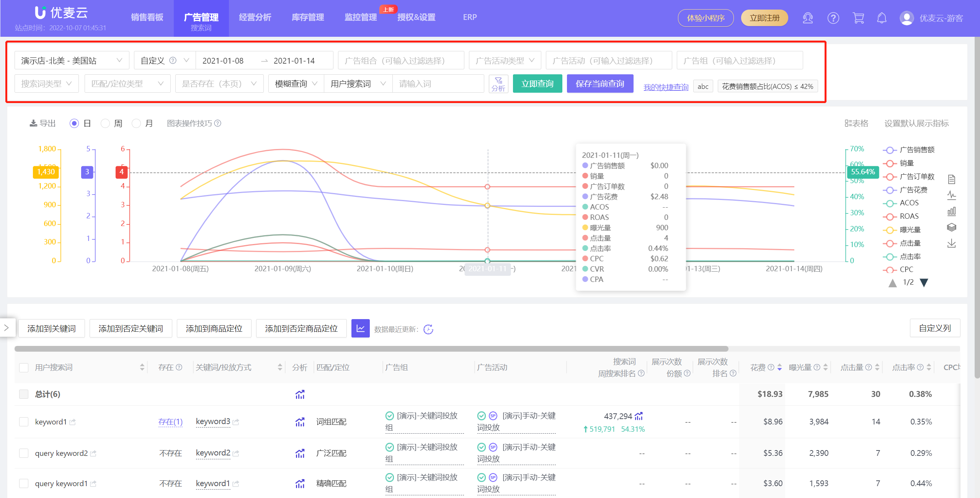Viewport: 980px width, 498px height.
Task: Go to next legend page arrow
Action: click(x=924, y=283)
